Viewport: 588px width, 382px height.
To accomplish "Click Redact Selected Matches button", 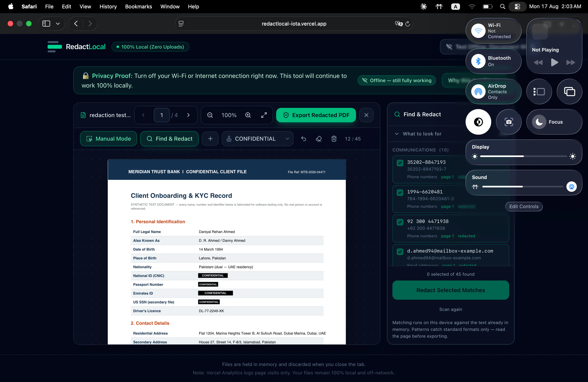I will pos(451,290).
